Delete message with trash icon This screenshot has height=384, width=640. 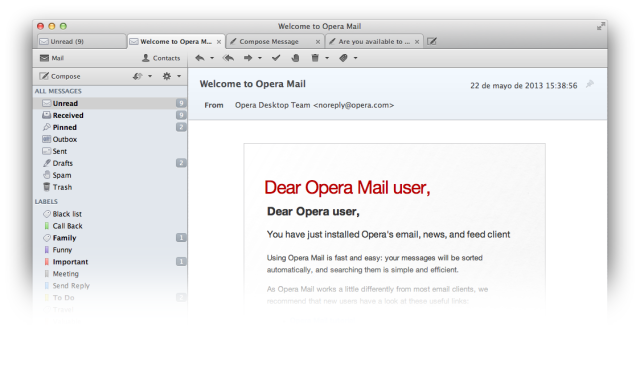coord(315,58)
